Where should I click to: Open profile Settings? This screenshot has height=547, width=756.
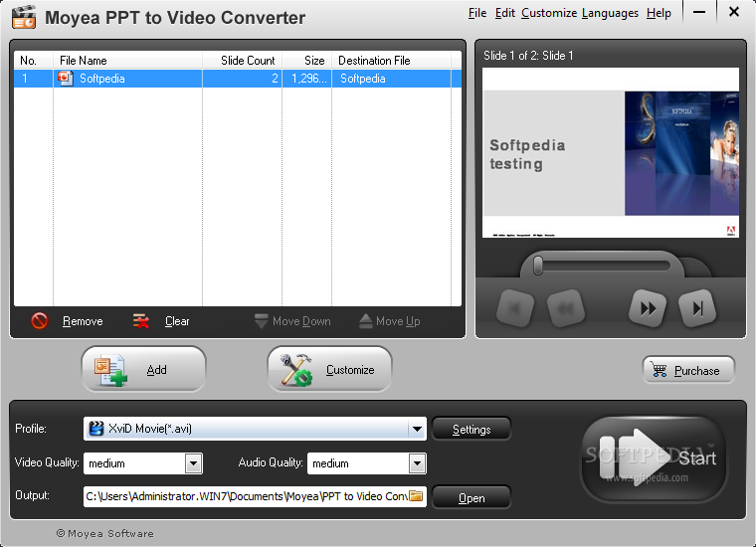point(472,429)
